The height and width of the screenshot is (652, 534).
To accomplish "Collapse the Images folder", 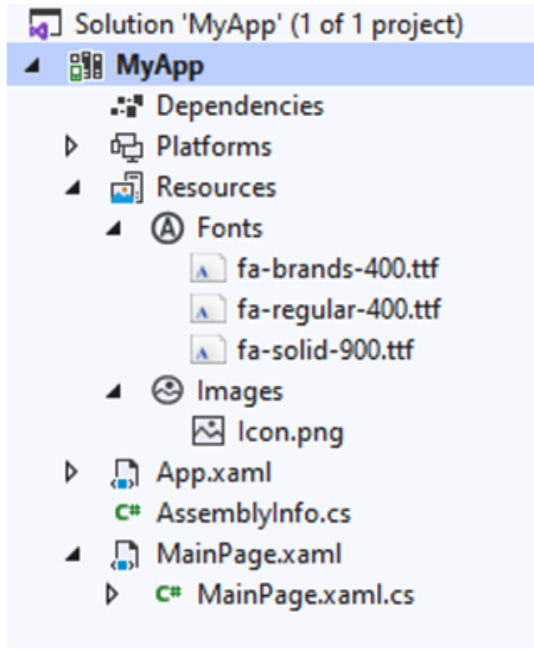I will point(114,392).
